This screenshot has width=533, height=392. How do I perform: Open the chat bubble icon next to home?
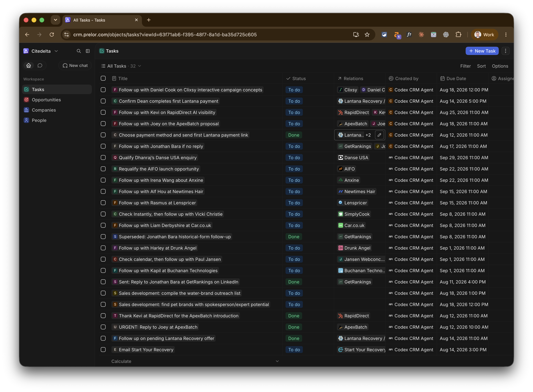pyautogui.click(x=40, y=66)
